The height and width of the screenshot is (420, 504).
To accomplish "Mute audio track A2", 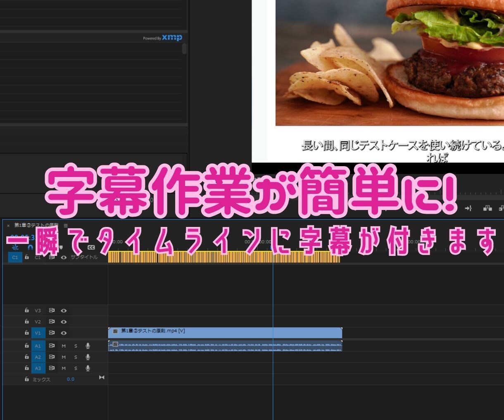I will point(64,357).
